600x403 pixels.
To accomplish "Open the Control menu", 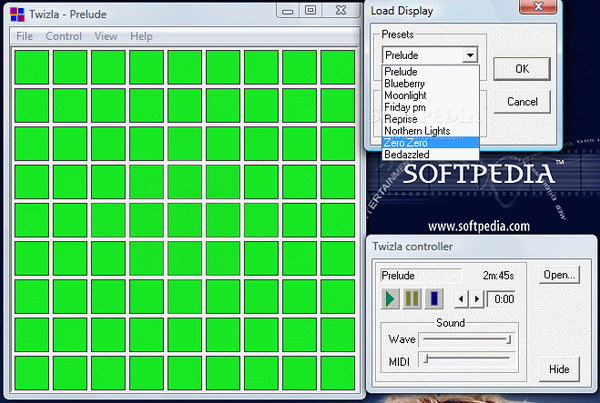I will [x=64, y=36].
